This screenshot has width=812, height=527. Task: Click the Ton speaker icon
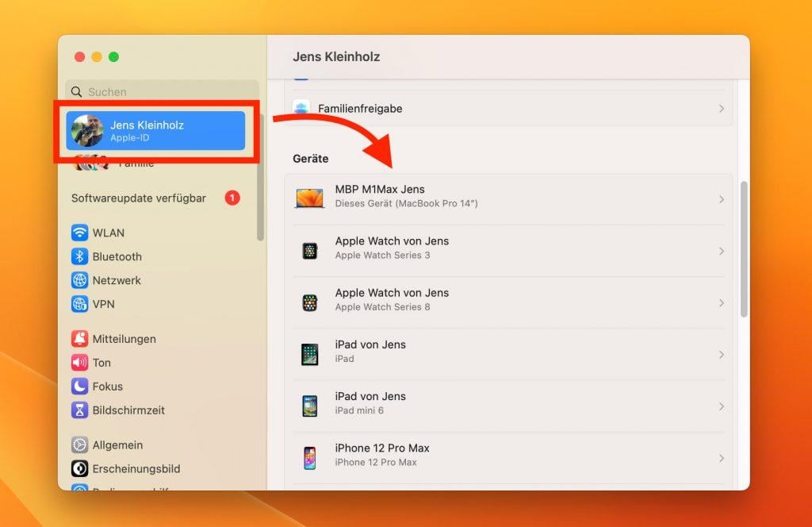(x=79, y=363)
